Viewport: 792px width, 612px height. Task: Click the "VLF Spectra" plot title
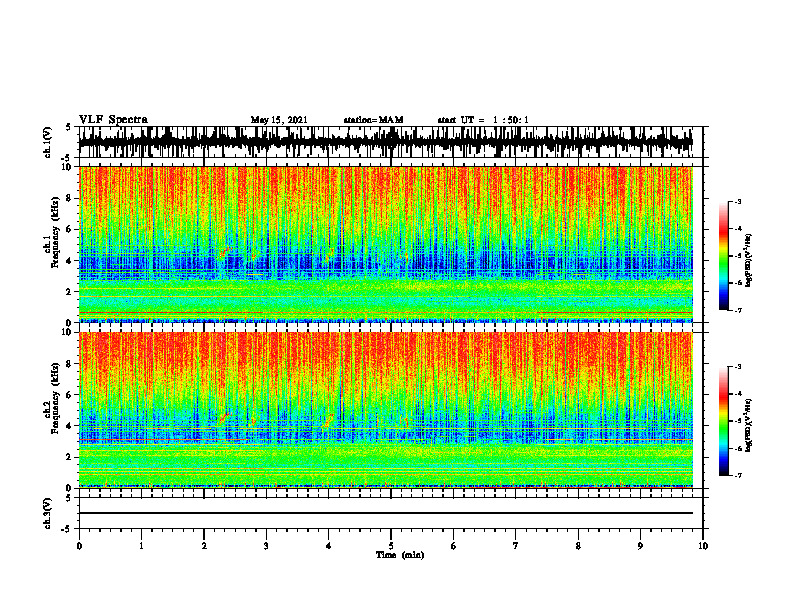113,120
